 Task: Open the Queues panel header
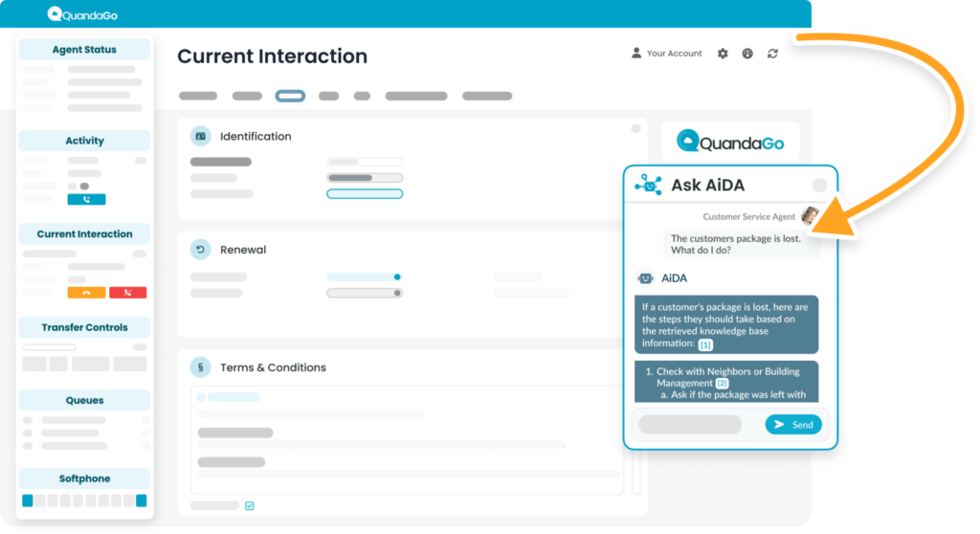pyautogui.click(x=84, y=400)
